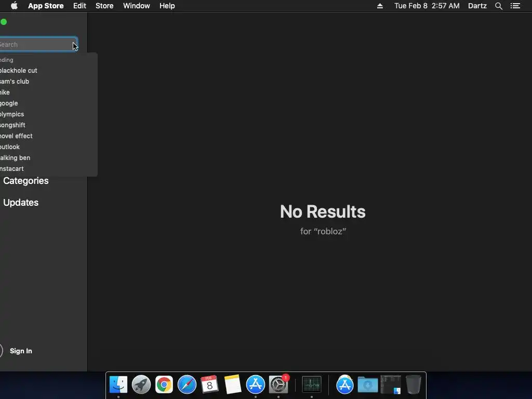The height and width of the screenshot is (399, 532).
Task: Launch Launchpad rocket icon in dock
Action: (x=141, y=384)
